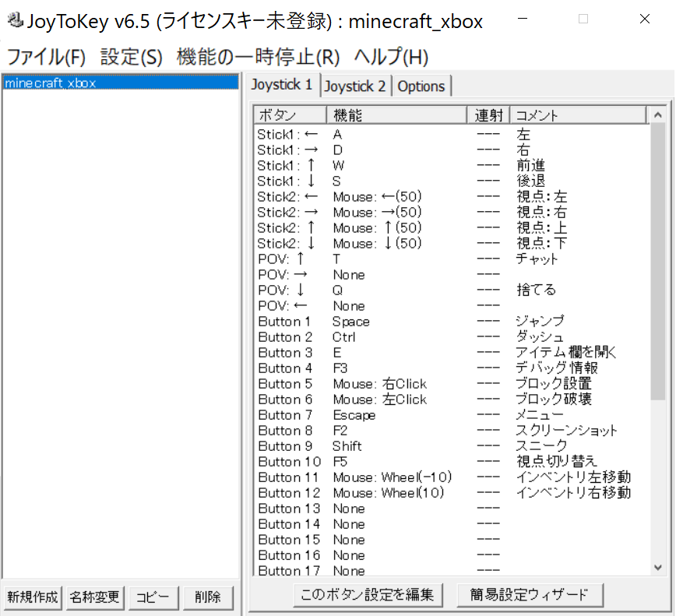This screenshot has width=676, height=616.
Task: Select the Button 16 row
Action: tap(451, 555)
